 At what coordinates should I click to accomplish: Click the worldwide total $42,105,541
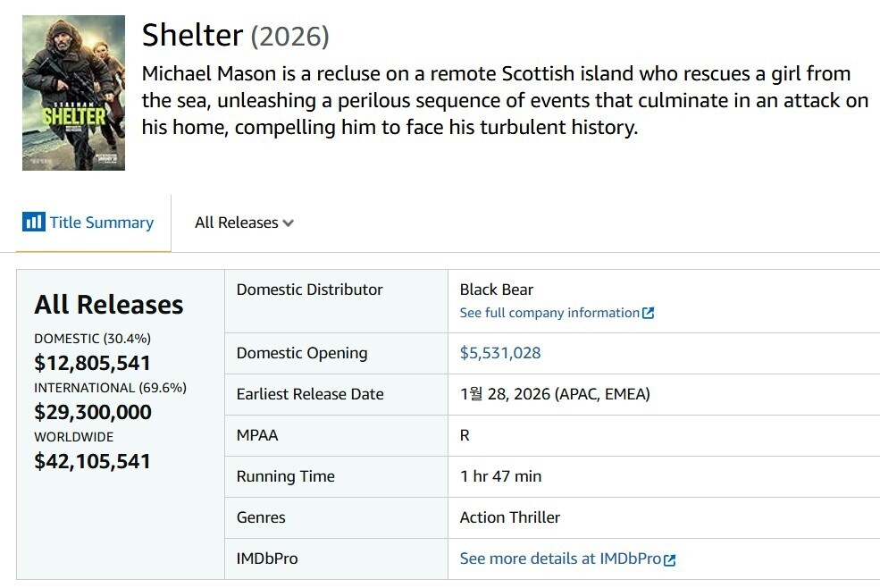click(92, 461)
